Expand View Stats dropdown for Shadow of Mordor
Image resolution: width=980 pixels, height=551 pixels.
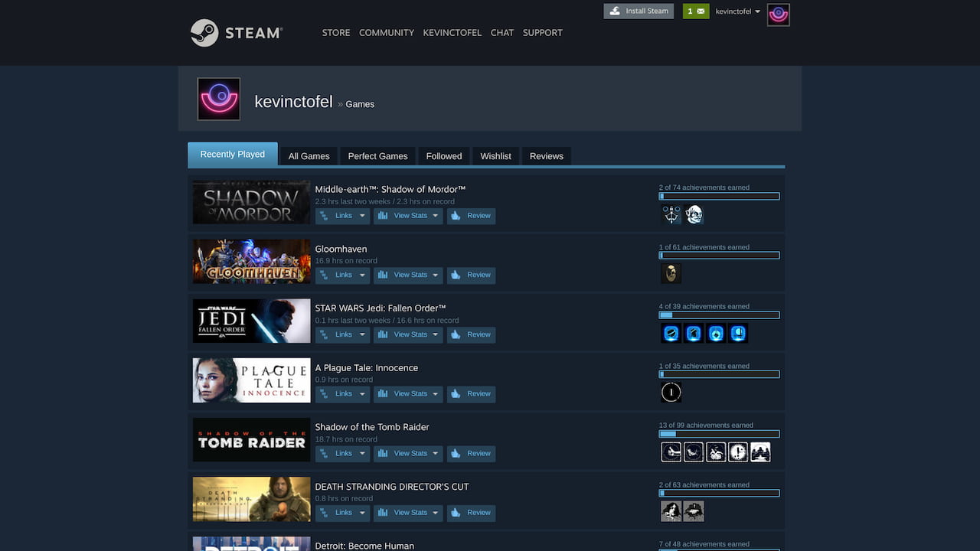point(408,216)
